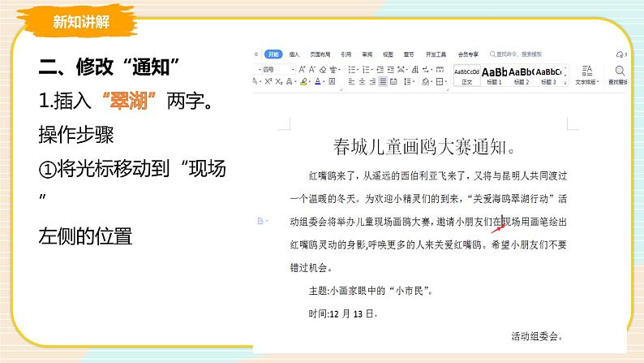
Task: Open the 章节 ribbon tab
Action: [x=409, y=54]
